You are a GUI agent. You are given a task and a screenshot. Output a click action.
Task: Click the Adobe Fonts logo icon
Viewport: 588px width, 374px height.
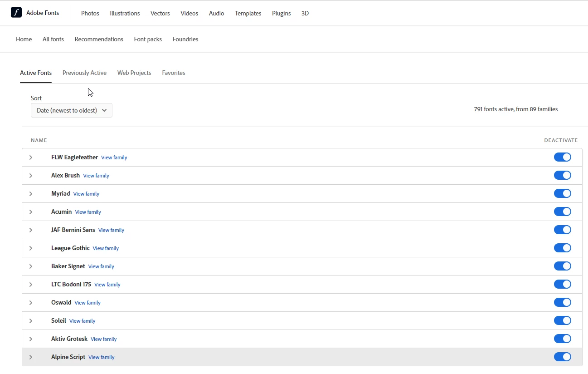16,13
